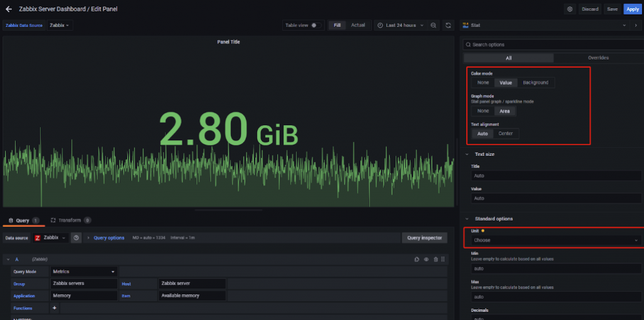This screenshot has height=320, width=644.
Task: Collapse Standard options section
Action: tap(467, 219)
